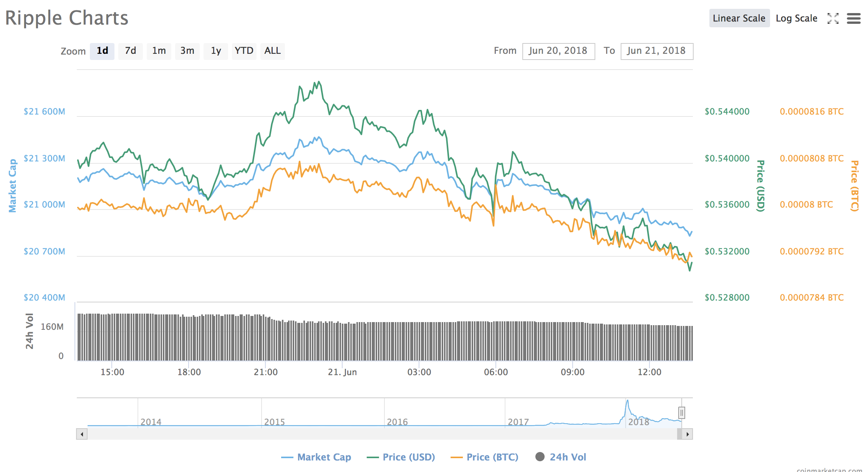Set zoom to YTD

pyautogui.click(x=244, y=51)
